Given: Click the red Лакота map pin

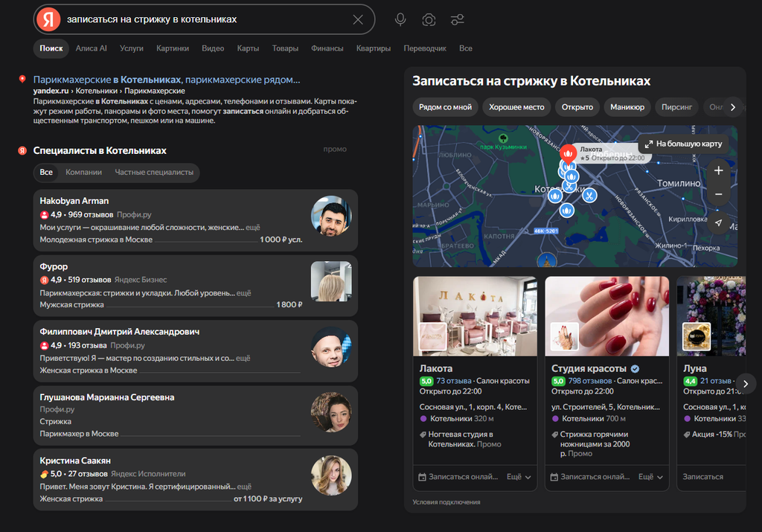Looking at the screenshot, I should [568, 153].
